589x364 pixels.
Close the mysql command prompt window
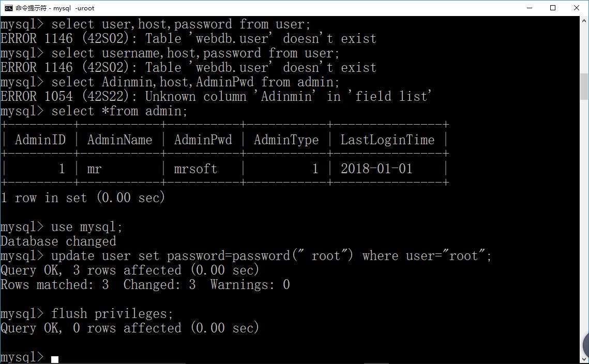[577, 8]
